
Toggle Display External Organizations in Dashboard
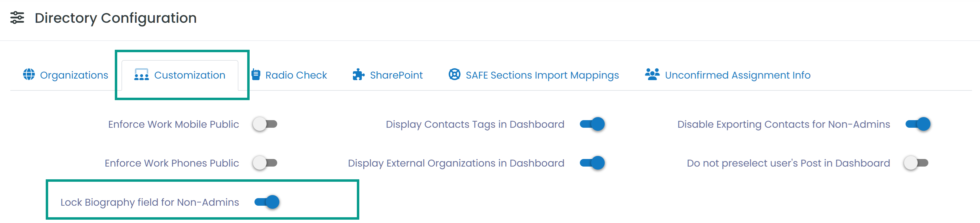592,163
